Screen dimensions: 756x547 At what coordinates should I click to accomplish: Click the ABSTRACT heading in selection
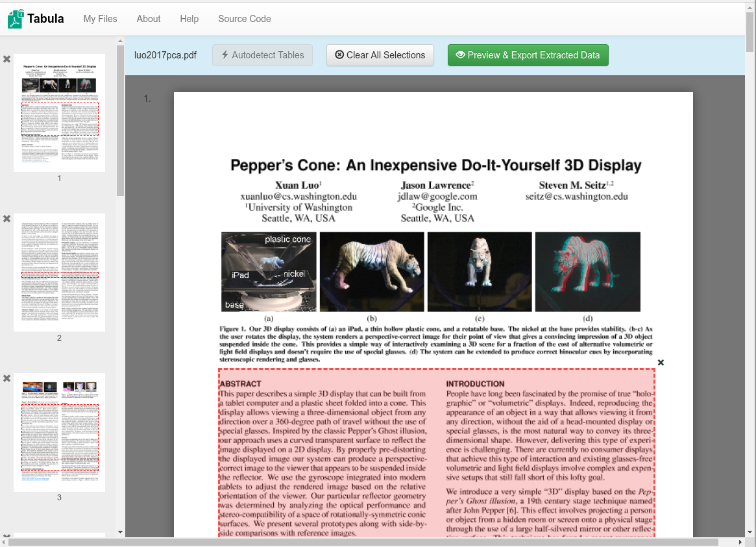(x=240, y=383)
